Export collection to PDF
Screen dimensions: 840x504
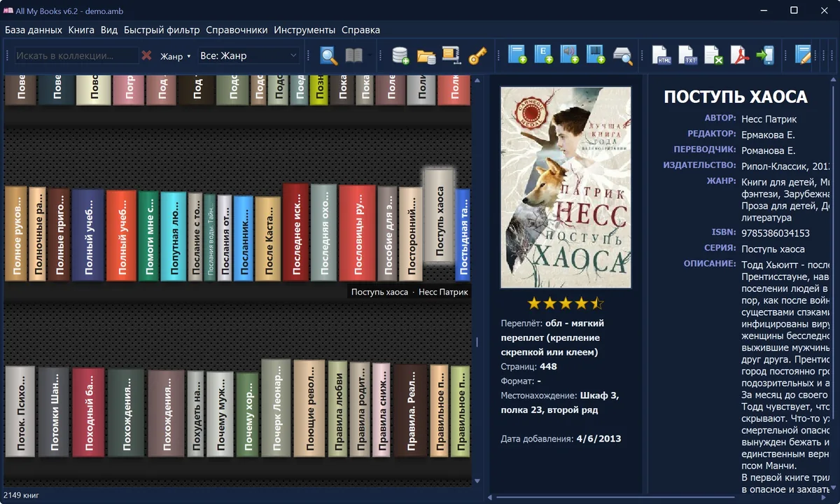(x=739, y=55)
